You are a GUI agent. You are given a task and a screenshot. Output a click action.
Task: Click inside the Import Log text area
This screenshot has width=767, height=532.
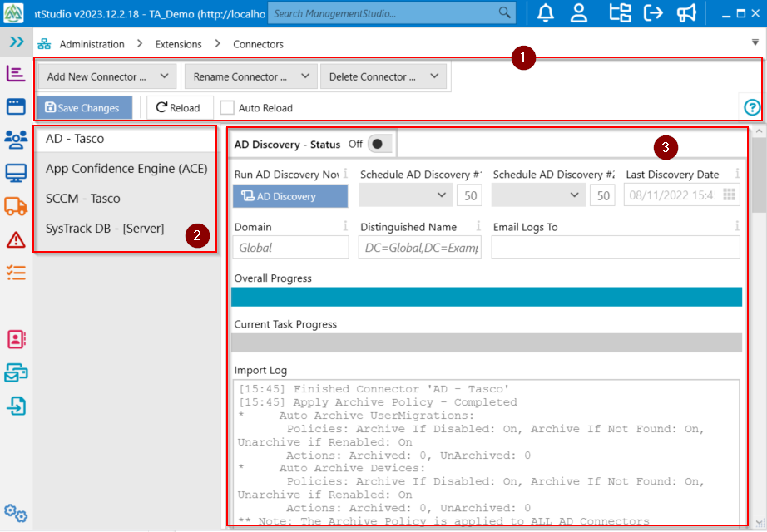(487, 452)
